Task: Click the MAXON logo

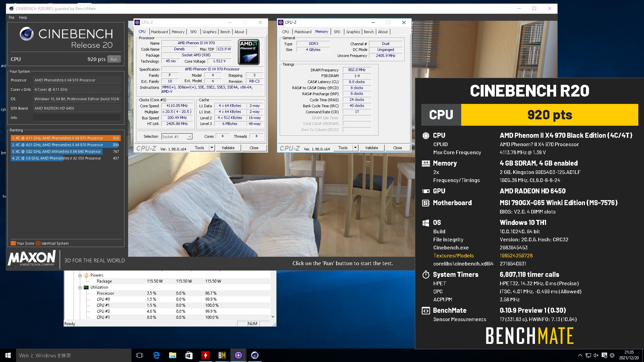Action: [x=32, y=258]
